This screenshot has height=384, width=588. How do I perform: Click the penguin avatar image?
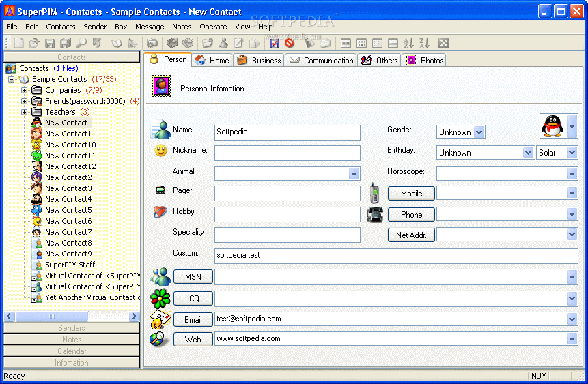click(x=552, y=126)
